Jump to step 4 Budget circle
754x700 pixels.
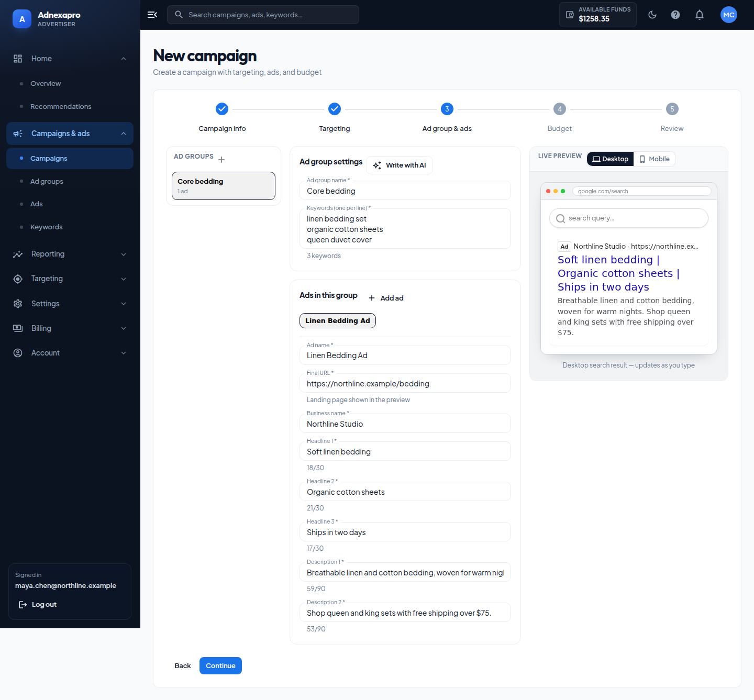[560, 109]
